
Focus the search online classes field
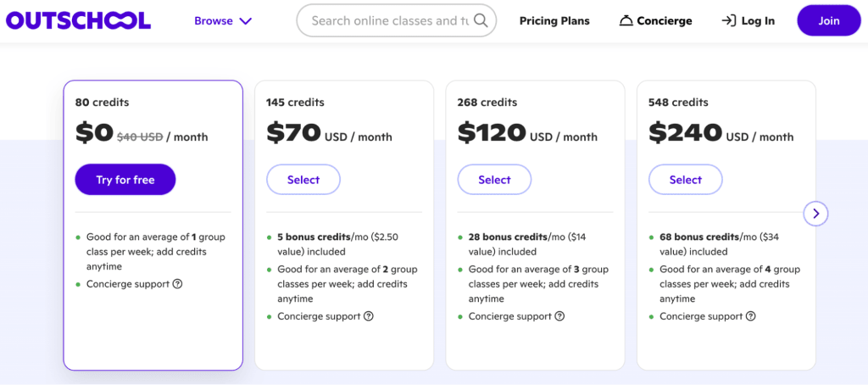tap(389, 20)
